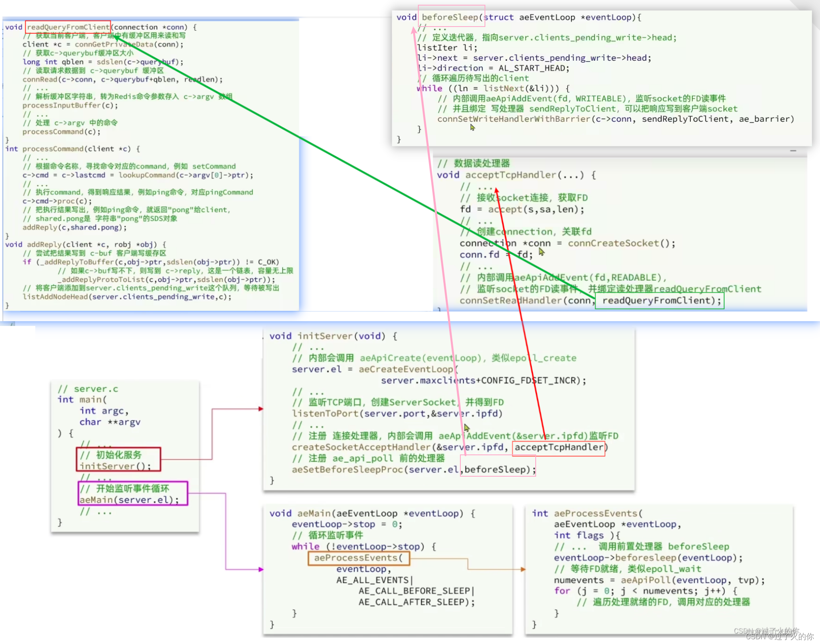Click the connSetWriteHandlerWithBarrier line
Viewport: 820px width, 644px height.
(x=616, y=119)
